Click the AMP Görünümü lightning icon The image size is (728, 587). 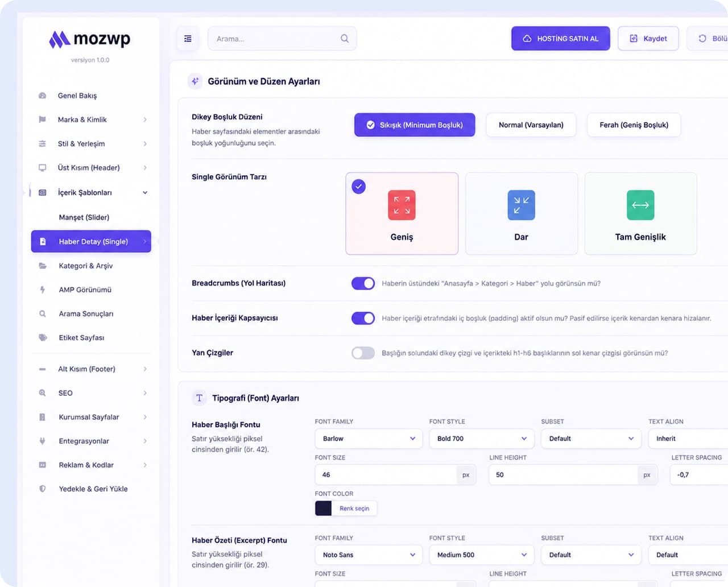(43, 290)
